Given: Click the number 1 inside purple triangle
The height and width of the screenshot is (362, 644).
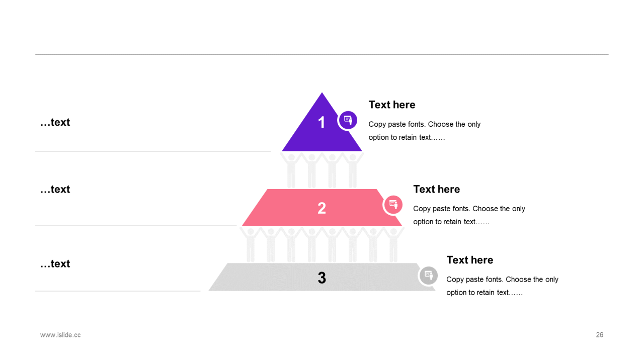Looking at the screenshot, I should [321, 122].
